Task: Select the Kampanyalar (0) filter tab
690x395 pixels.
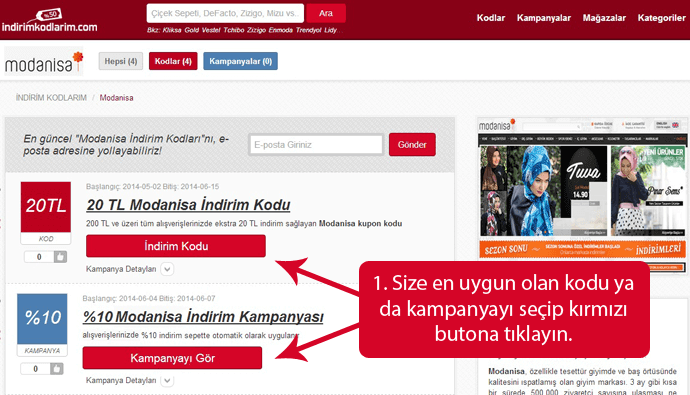Action: (240, 61)
